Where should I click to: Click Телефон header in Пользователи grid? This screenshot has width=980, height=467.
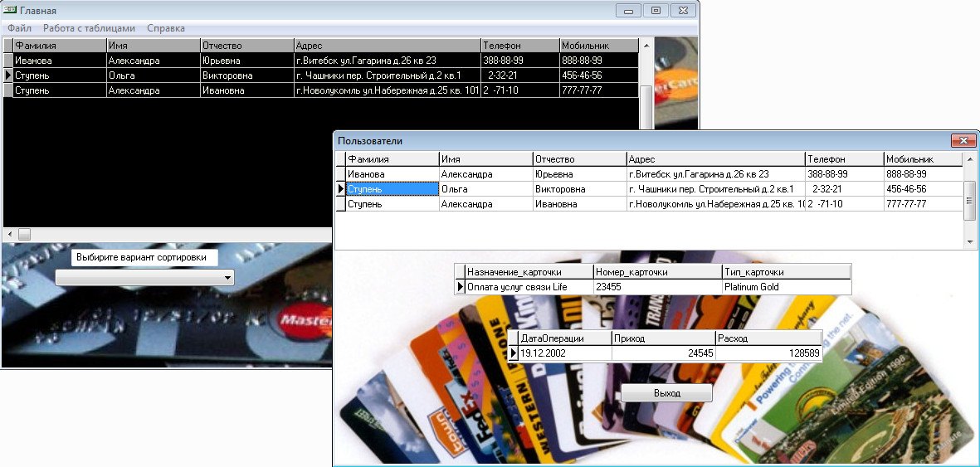845,159
